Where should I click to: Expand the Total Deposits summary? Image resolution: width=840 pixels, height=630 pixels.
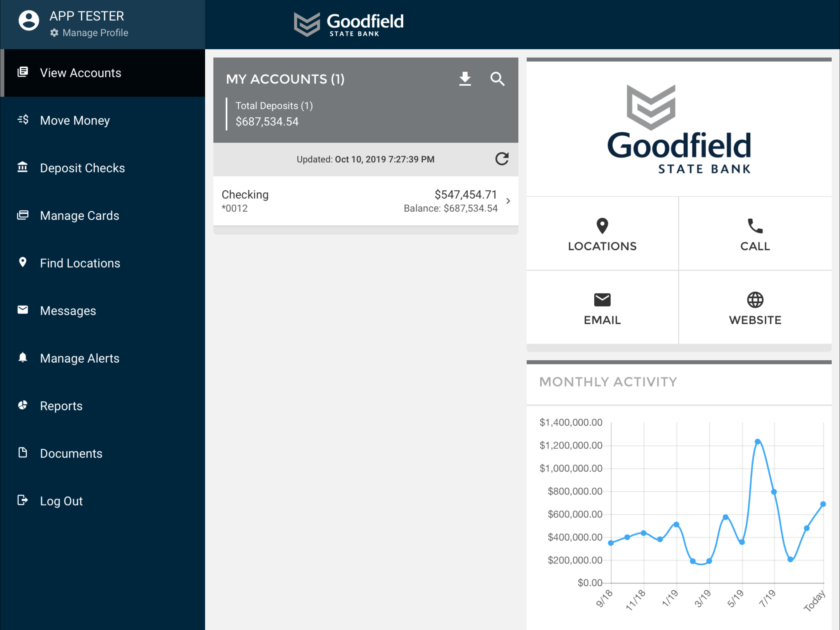[x=274, y=114]
